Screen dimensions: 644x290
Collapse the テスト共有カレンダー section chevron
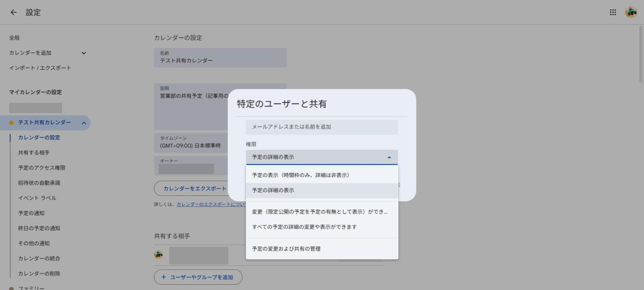pyautogui.click(x=83, y=123)
